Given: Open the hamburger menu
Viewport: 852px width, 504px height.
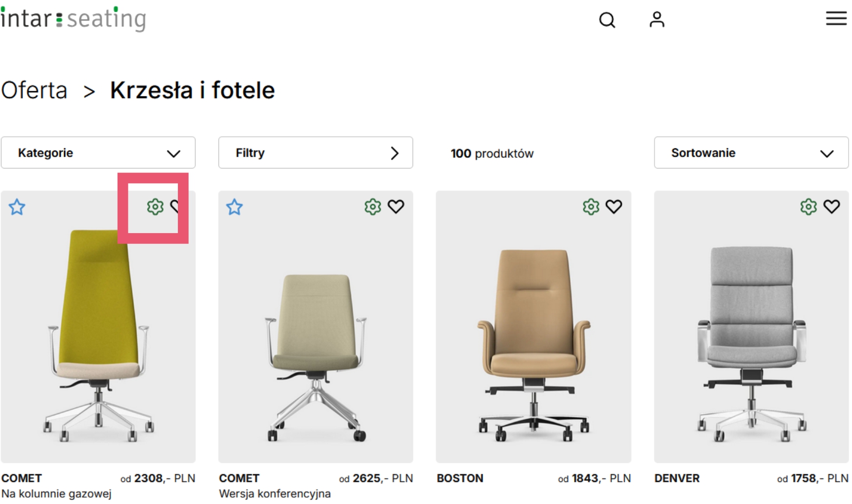Looking at the screenshot, I should pos(836,19).
